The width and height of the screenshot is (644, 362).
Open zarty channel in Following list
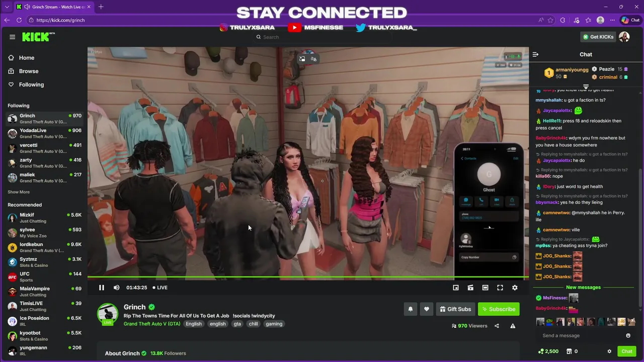point(44,163)
